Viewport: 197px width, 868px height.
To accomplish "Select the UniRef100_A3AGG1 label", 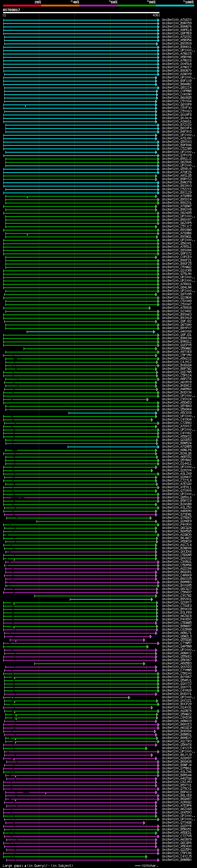I will tap(177, 121).
